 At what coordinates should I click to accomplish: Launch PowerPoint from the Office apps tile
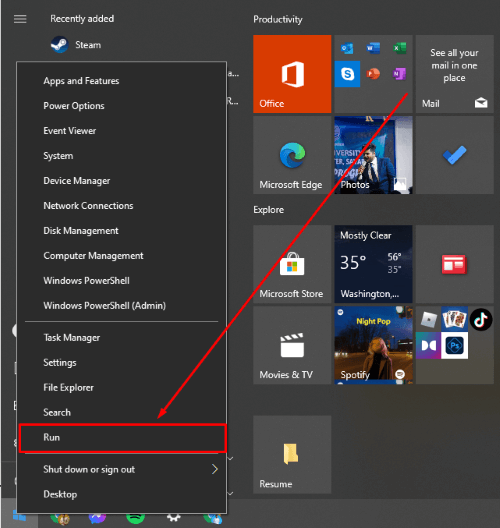coord(373,74)
